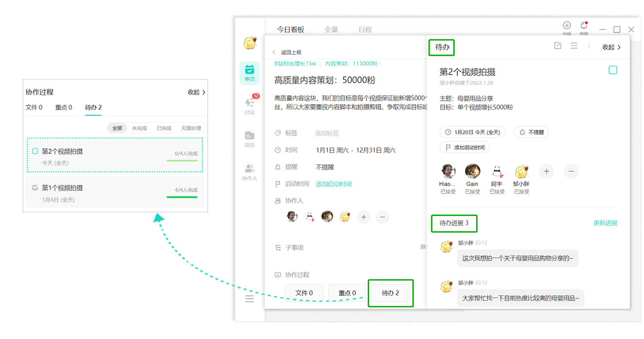Collapse the 待办 detail panel via 收起
This screenshot has height=339, width=644.
(x=611, y=47)
